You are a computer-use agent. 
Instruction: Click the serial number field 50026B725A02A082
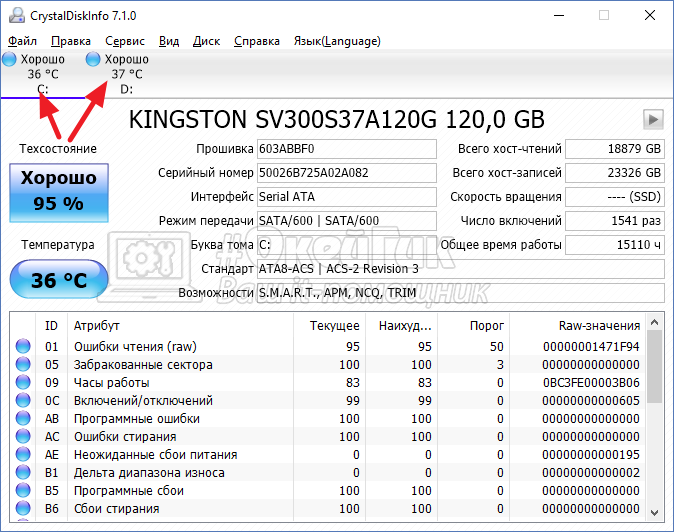click(x=347, y=173)
